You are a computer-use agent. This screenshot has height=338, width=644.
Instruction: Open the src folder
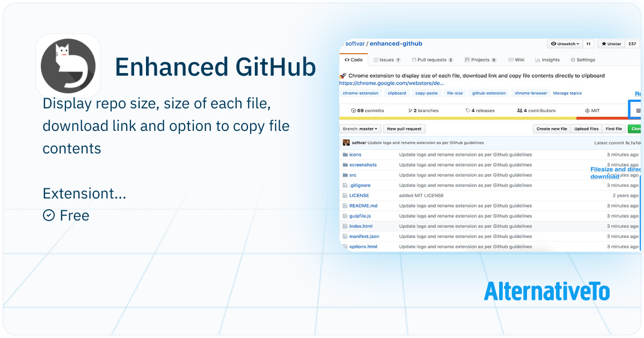click(x=353, y=175)
